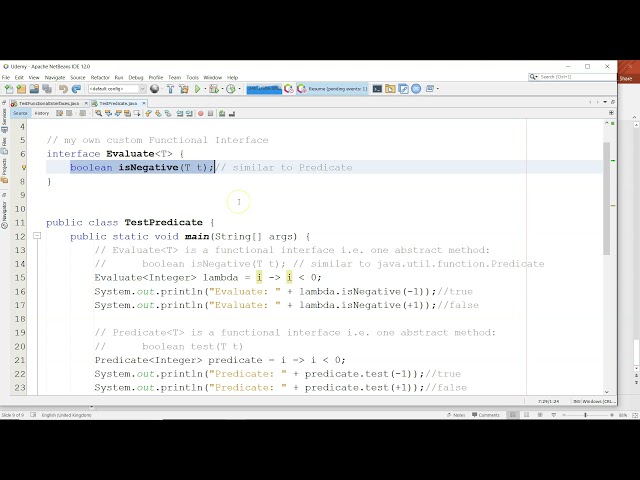Viewport: 640px width, 480px height.
Task: Switch to Source view button
Action: (20, 113)
